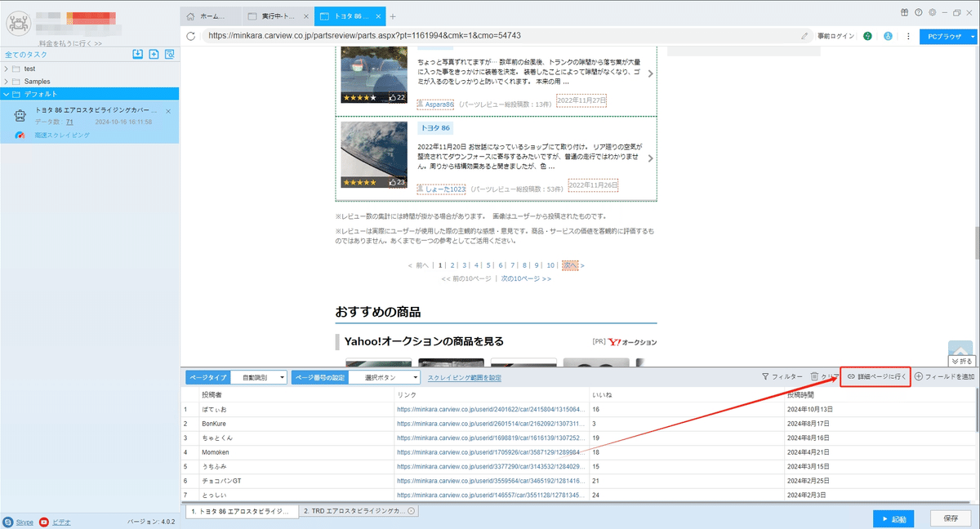Click the scroll-to-top arrow button
Viewport: 980px width, 529px height.
960,349
